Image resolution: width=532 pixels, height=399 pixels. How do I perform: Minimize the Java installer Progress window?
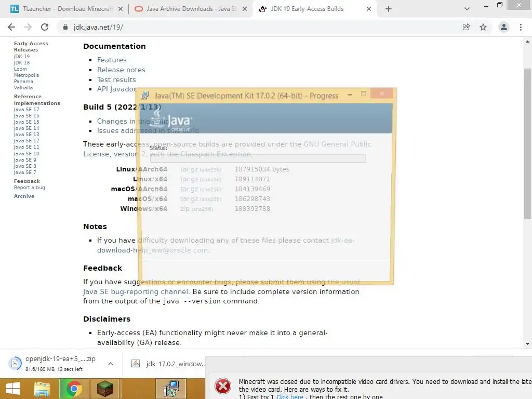pos(350,95)
